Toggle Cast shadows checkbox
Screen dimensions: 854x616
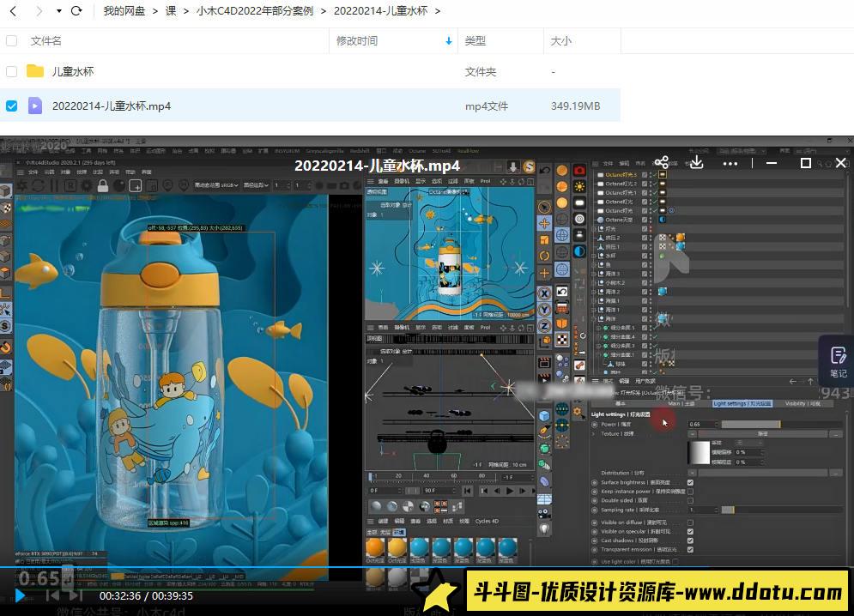(x=691, y=541)
